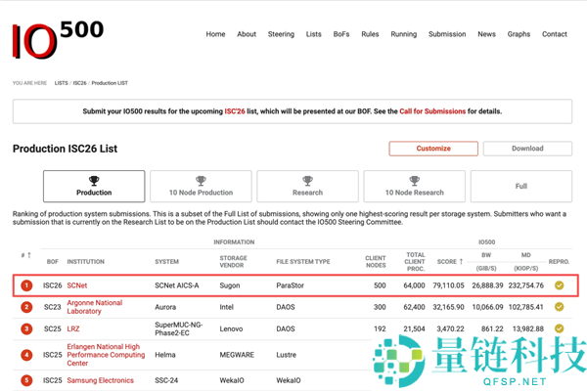This screenshot has height=392, width=587.
Task: Select the SuperMUC-NG-Phase2-EC system cell
Action: click(x=179, y=328)
